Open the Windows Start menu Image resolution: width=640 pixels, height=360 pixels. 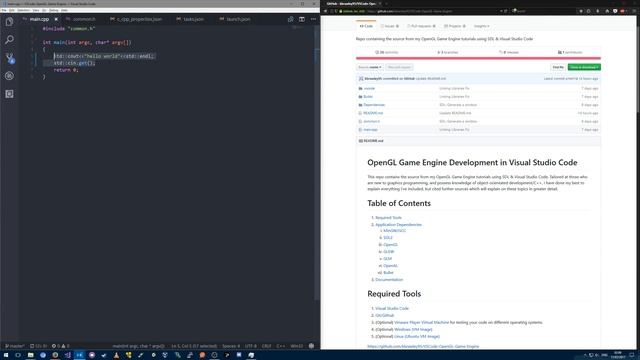6,355
